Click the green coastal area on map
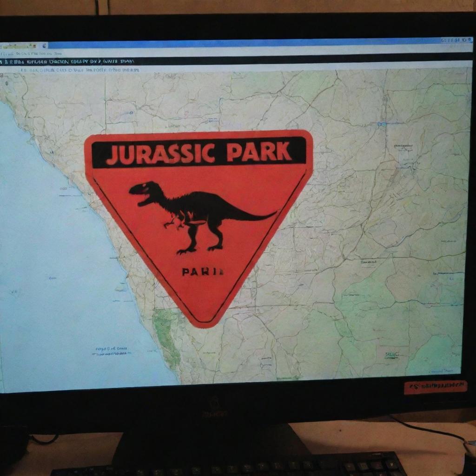The width and height of the screenshot is (476, 476). click(x=166, y=337)
